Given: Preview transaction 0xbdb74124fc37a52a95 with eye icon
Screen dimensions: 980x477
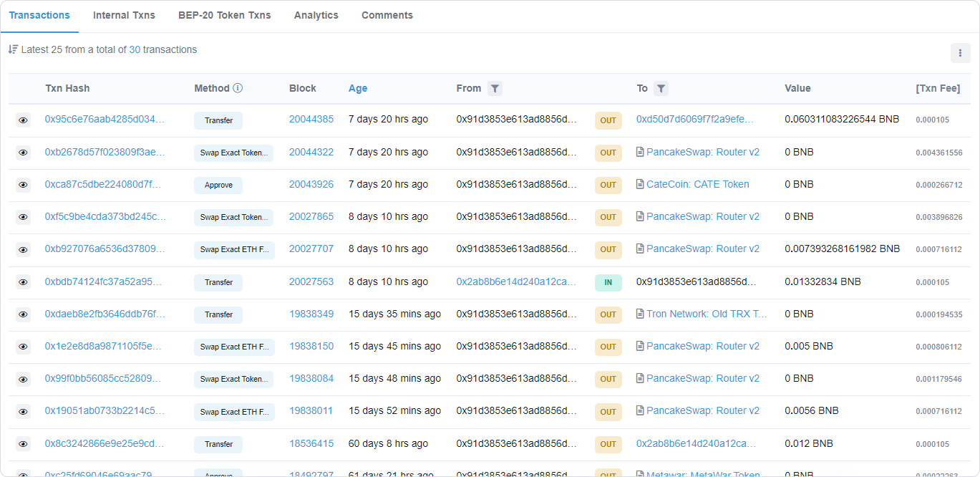Looking at the screenshot, I should (24, 282).
